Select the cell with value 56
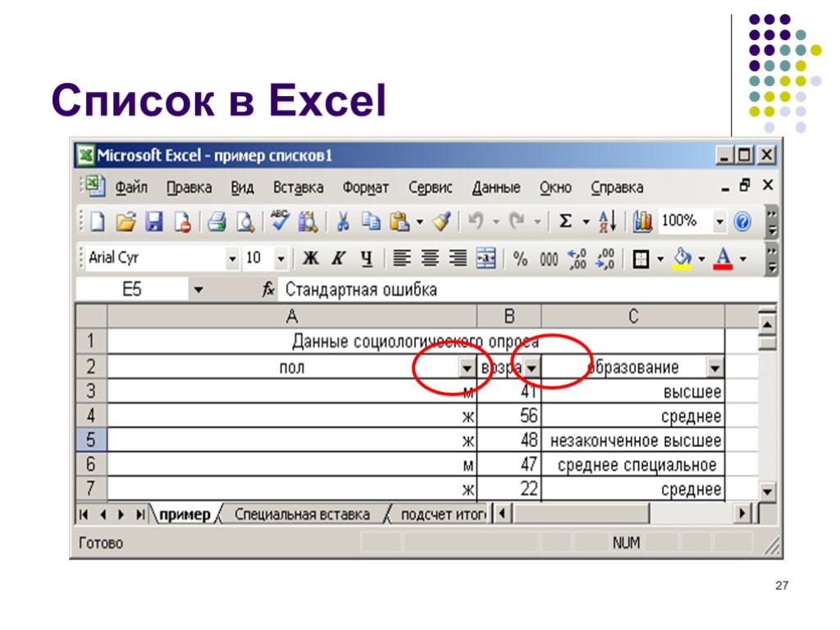 click(509, 416)
